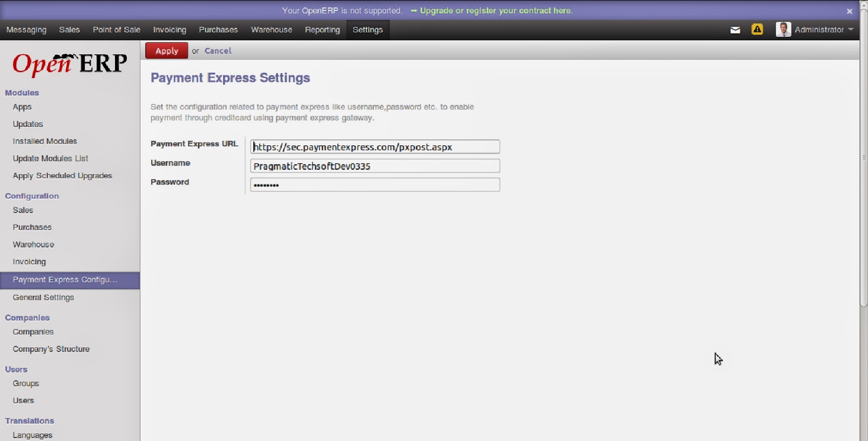This screenshot has height=441, width=868.
Task: Select Payment Express Configuration sidebar item
Action: pos(70,280)
